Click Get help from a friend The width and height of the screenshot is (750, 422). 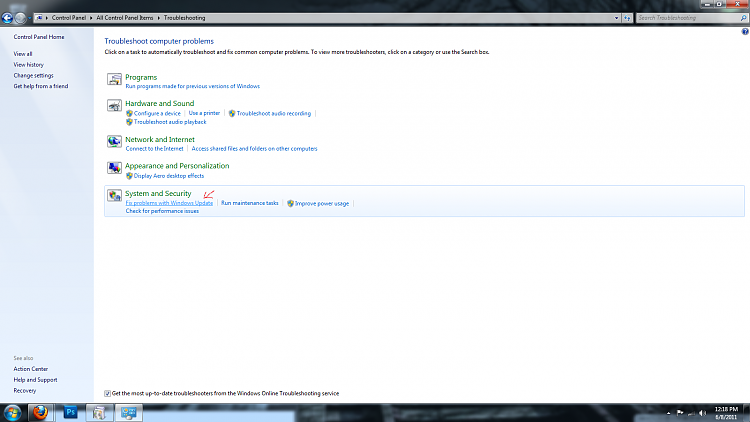point(41,86)
